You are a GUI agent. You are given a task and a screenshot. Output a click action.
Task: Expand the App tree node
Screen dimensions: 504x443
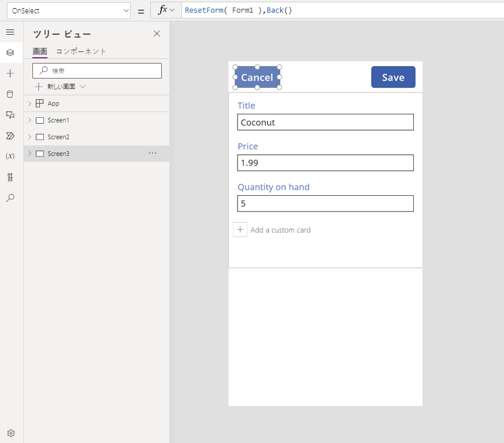coord(29,103)
